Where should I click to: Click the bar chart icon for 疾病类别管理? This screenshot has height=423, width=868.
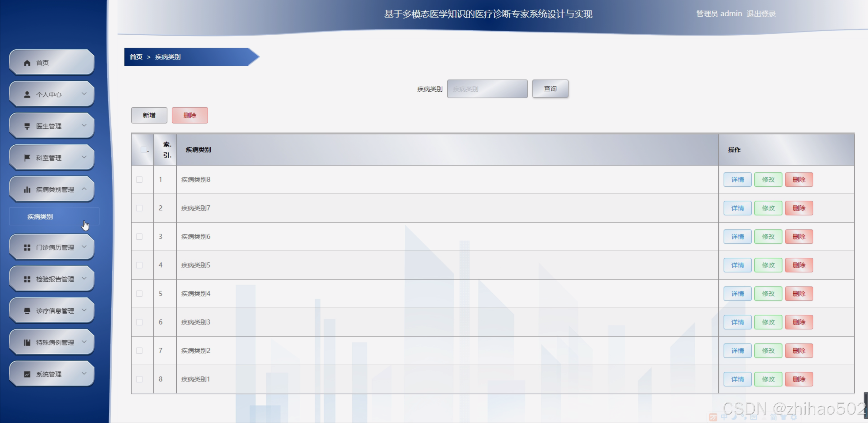(x=27, y=189)
